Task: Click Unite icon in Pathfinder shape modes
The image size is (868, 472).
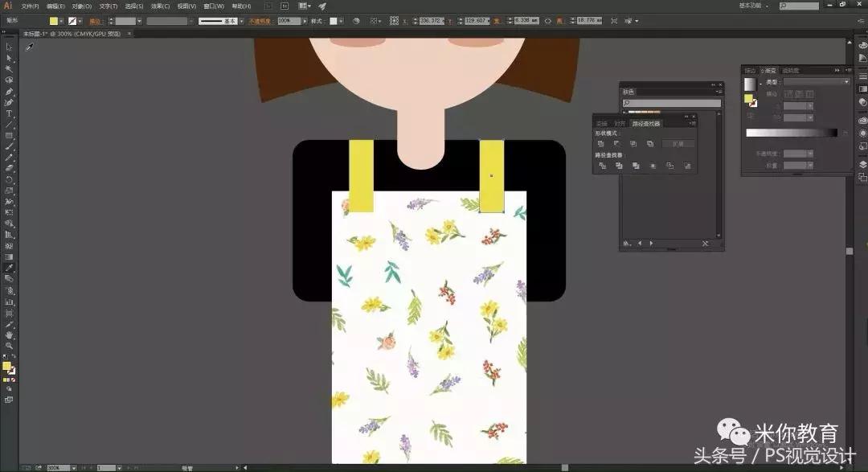Action: (601, 144)
